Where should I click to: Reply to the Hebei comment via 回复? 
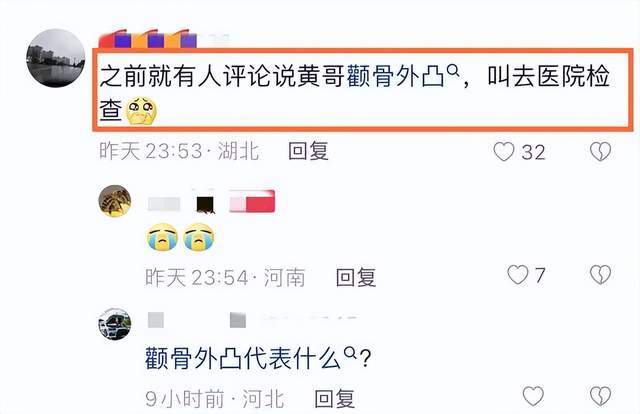pos(334,398)
